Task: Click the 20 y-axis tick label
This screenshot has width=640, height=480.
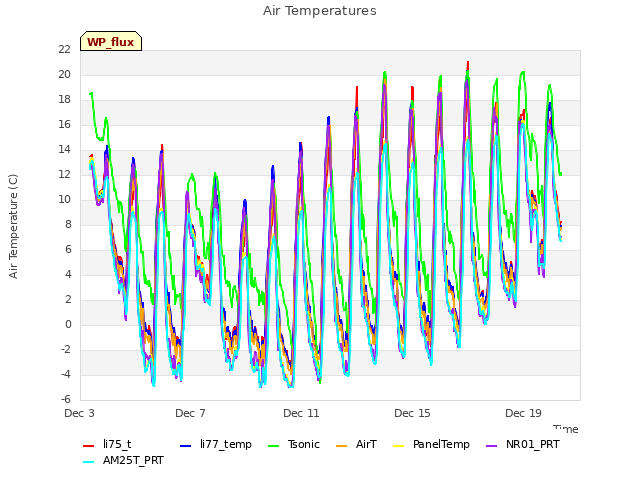Action: pos(64,74)
